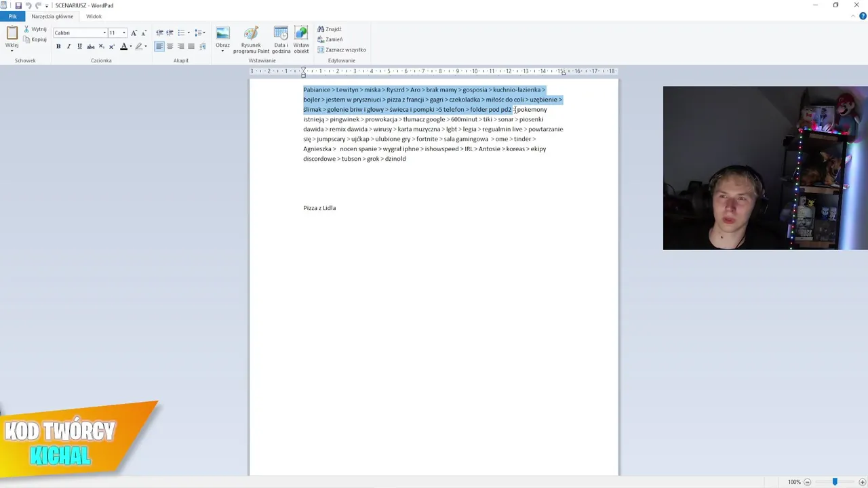Decrease paragraph indent

159,33
